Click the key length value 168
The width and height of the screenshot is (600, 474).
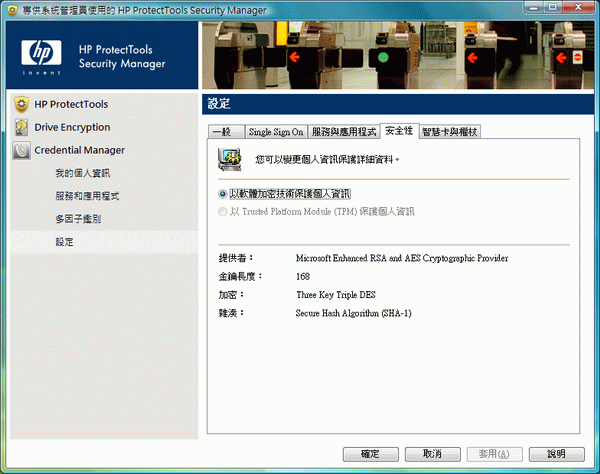click(x=303, y=277)
